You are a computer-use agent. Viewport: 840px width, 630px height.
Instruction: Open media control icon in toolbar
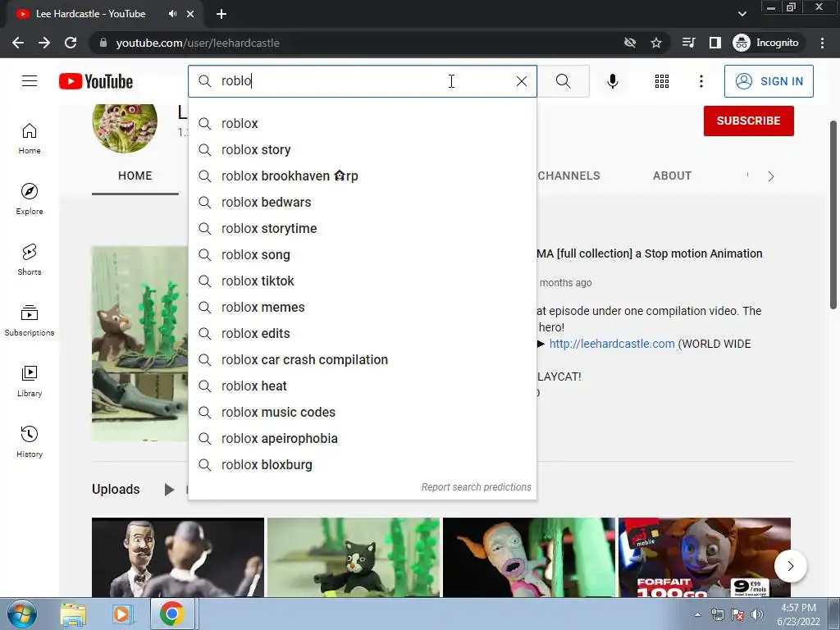pos(689,43)
